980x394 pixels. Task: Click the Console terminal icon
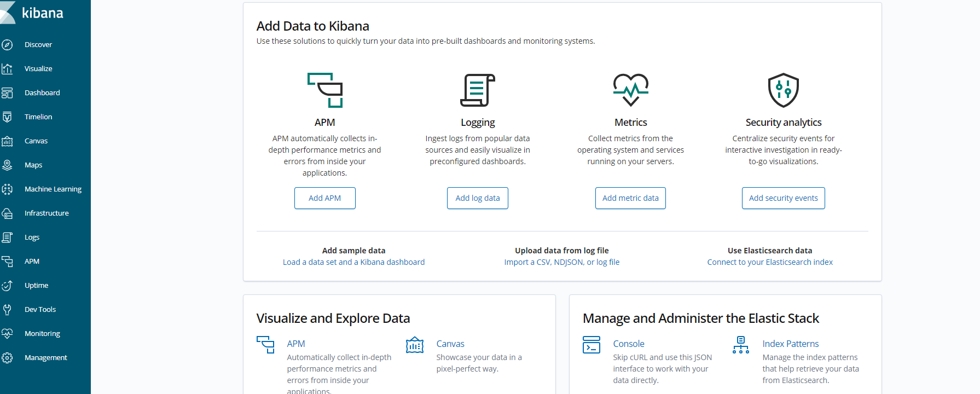point(592,345)
